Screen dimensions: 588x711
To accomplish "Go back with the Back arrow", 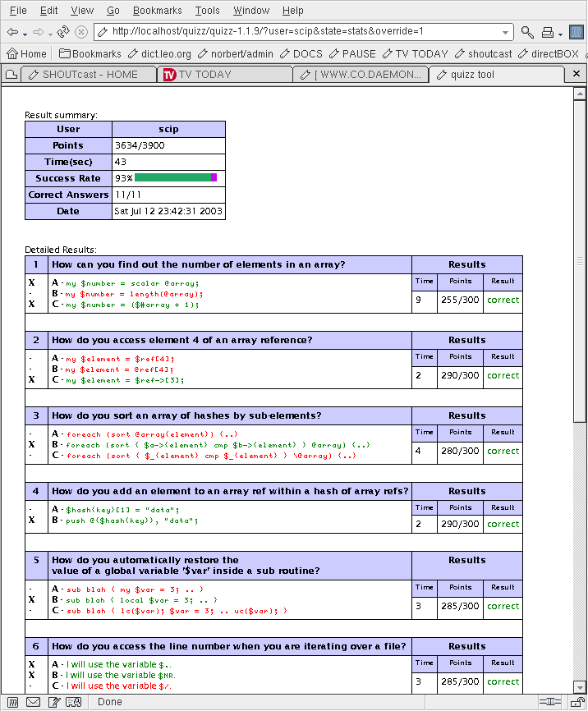I will click(x=12, y=32).
